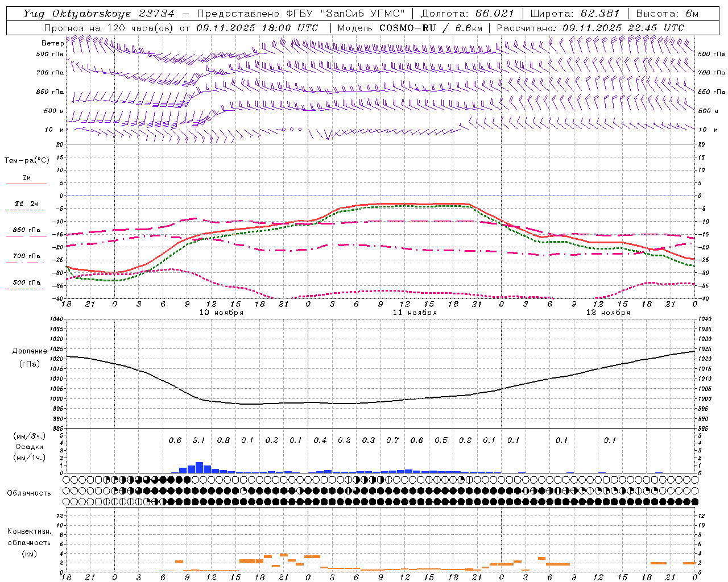
Task: Click the precipitation value 0.5
Action: (x=441, y=440)
